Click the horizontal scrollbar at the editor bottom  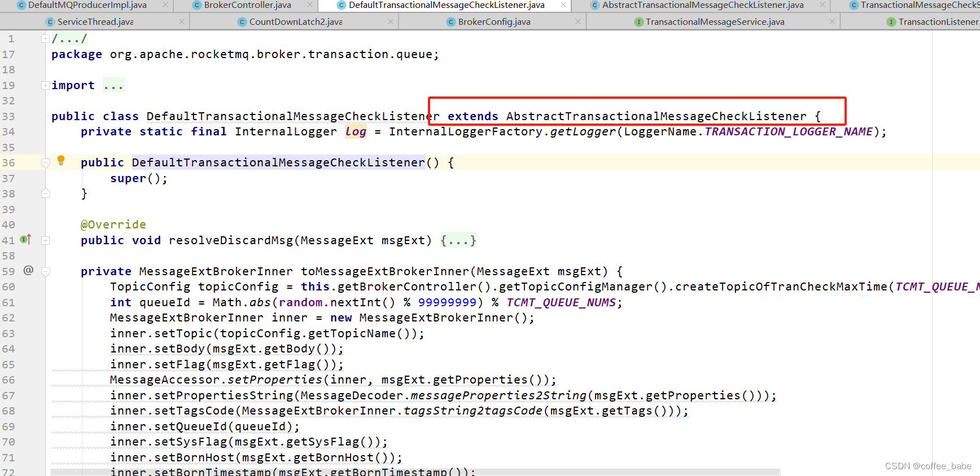[415, 472]
